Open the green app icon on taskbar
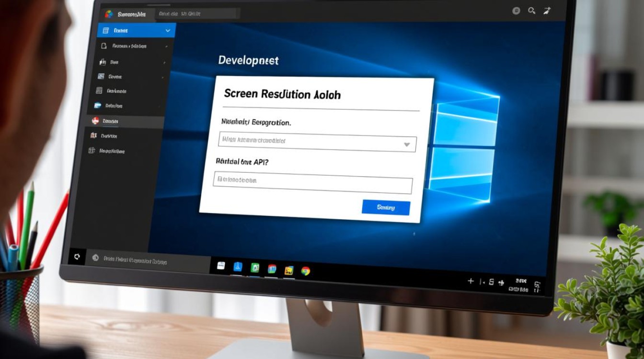The width and height of the screenshot is (644, 359). (255, 268)
